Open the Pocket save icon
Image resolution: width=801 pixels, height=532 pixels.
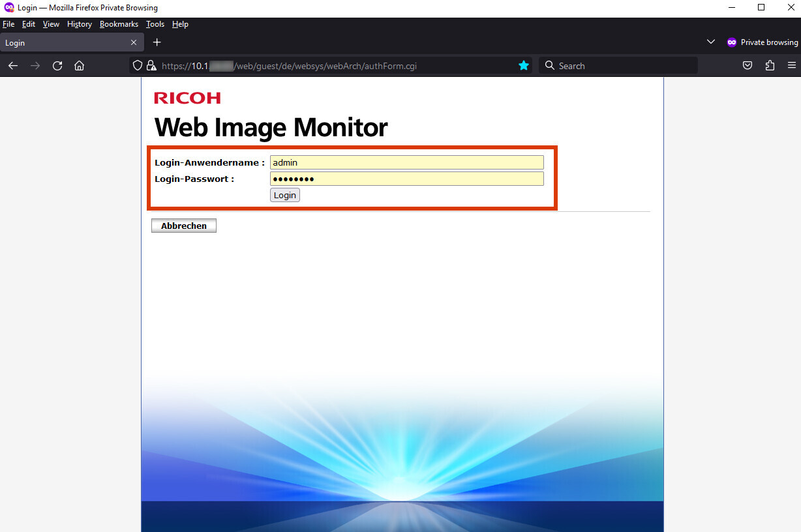point(748,66)
